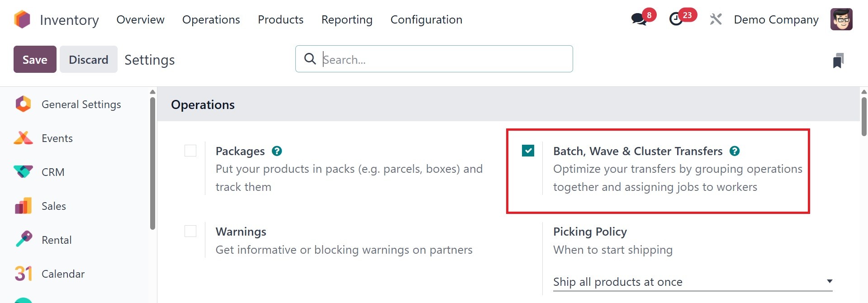Click the Save button
The height and width of the screenshot is (303, 868).
click(35, 59)
